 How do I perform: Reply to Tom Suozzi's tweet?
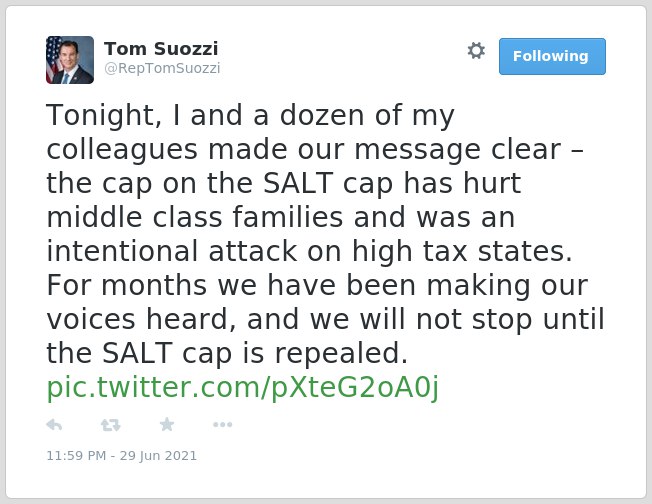point(54,425)
